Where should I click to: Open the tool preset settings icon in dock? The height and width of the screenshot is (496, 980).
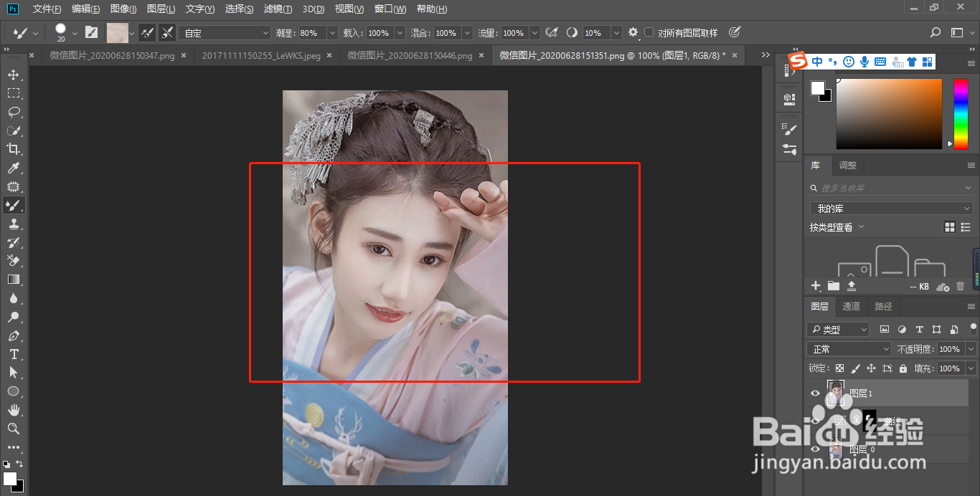click(x=790, y=149)
